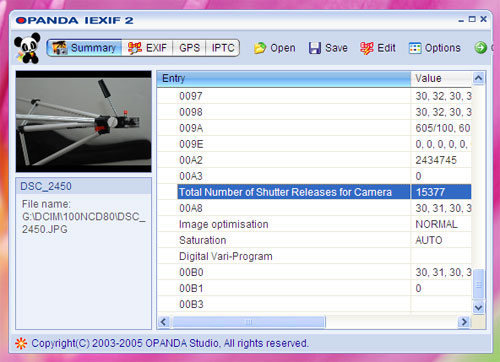Select the 0097 entry row
Screen dimensions: 500x362
point(314,96)
